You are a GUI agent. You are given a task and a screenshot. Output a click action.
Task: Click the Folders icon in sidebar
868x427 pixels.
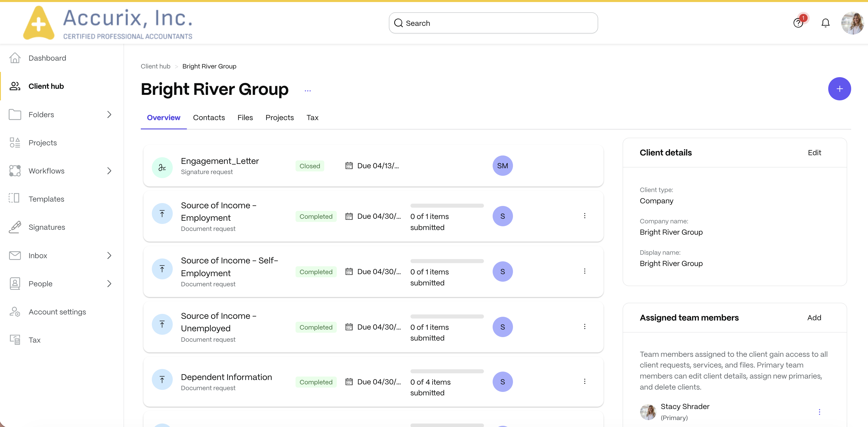click(x=15, y=115)
